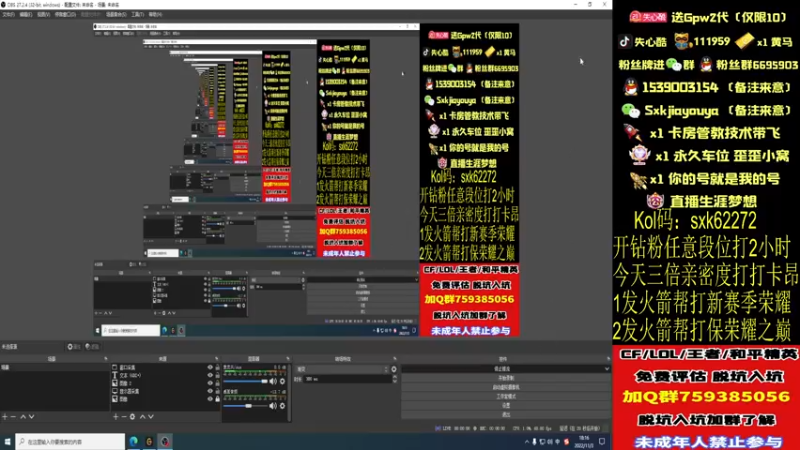Click the Windows taskbar search box
The height and width of the screenshot is (450, 800).
70,442
